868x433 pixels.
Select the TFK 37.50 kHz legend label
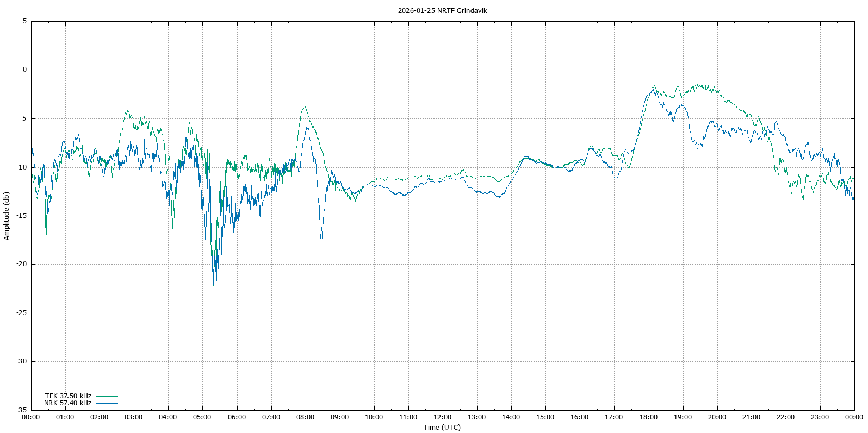68,396
